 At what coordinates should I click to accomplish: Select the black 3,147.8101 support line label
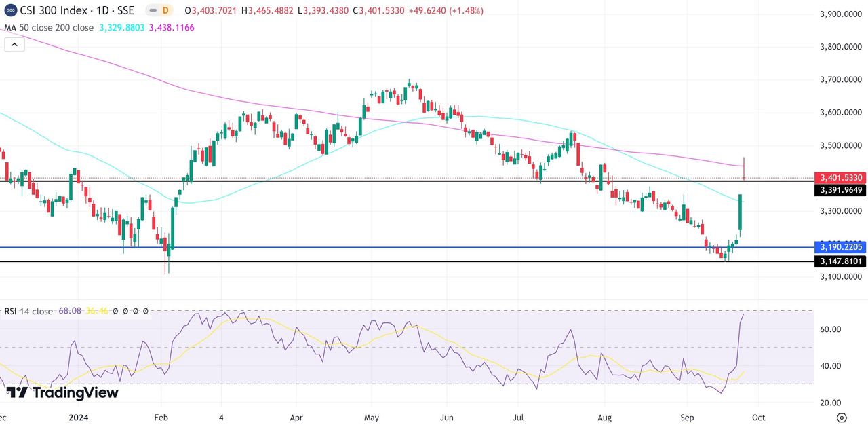pyautogui.click(x=840, y=261)
